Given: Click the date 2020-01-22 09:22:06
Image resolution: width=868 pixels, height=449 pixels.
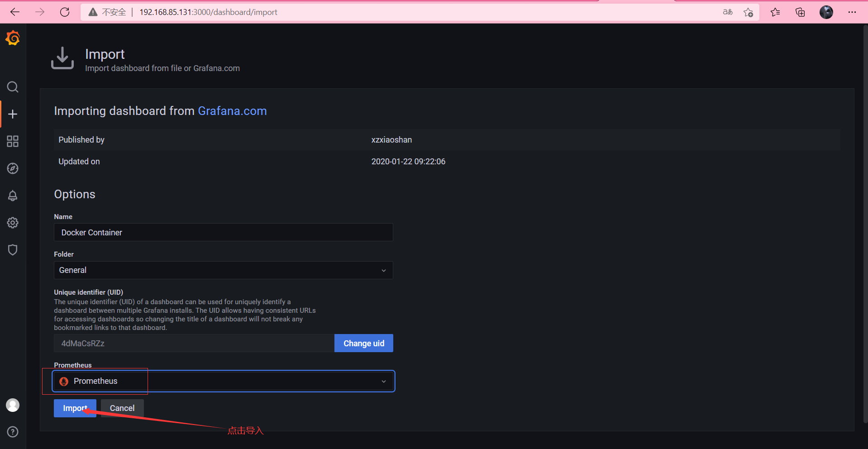Looking at the screenshot, I should (x=408, y=162).
